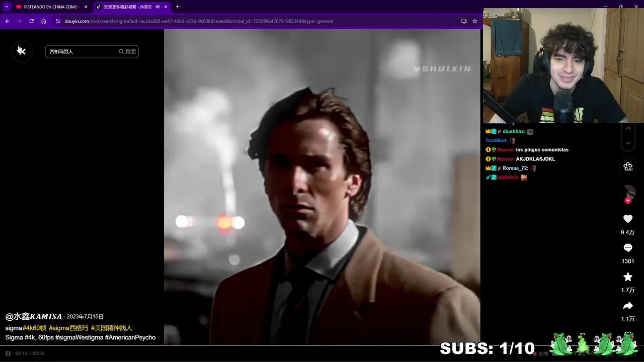Viewport: 644px width, 362px height.
Task: Open the #sigma西格玛 hashtag
Action: click(68, 328)
